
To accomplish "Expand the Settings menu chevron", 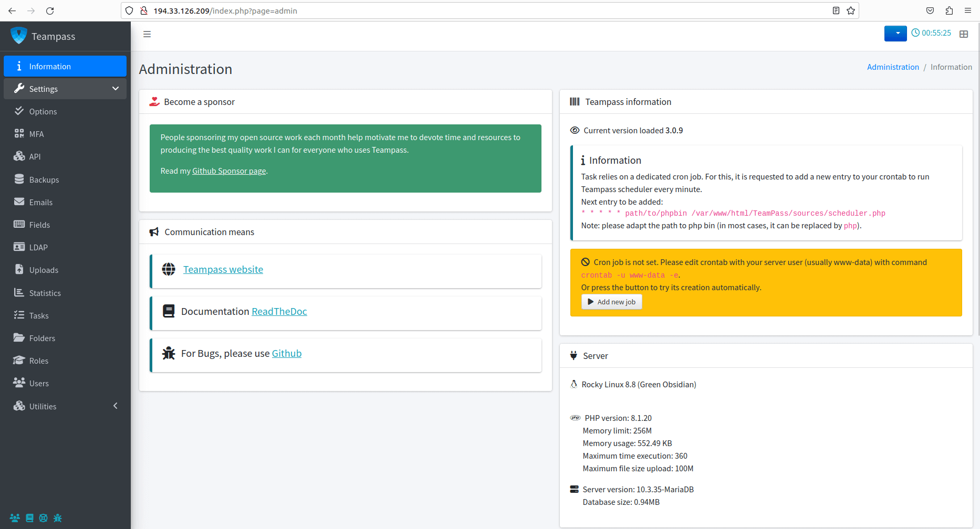I will (116, 89).
